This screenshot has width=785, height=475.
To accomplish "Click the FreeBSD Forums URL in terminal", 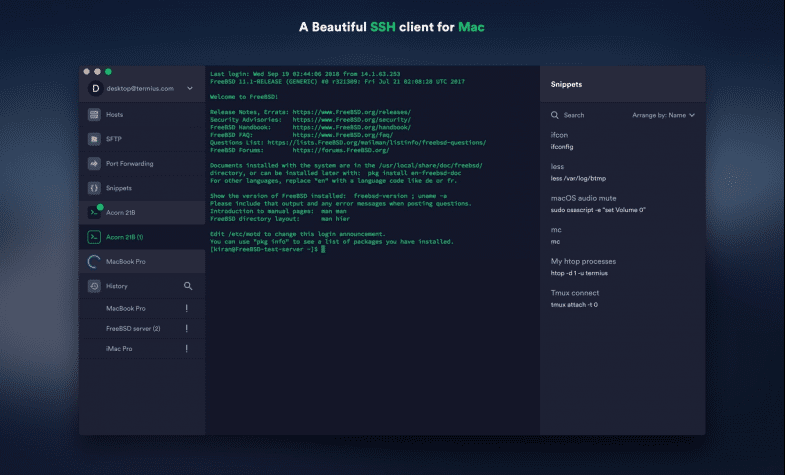I will click(x=340, y=150).
